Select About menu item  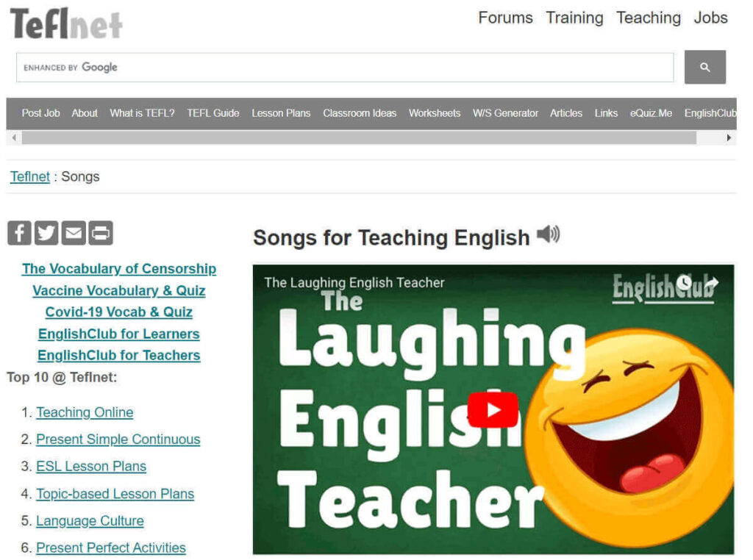pyautogui.click(x=85, y=113)
